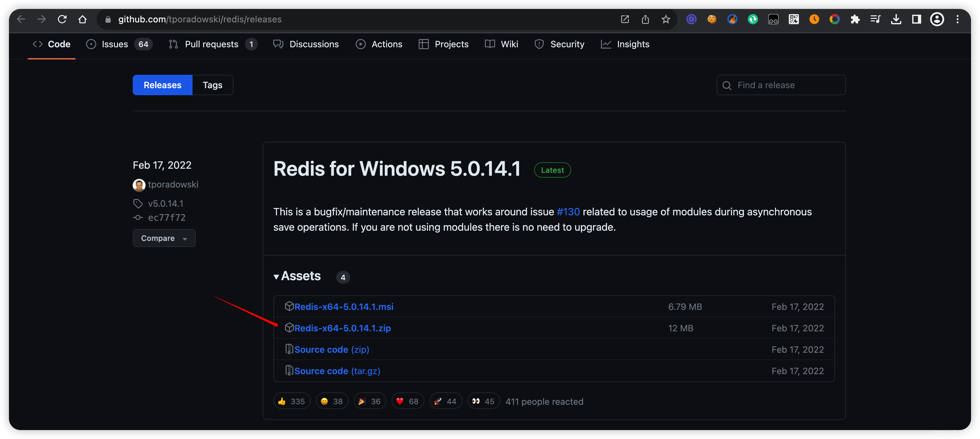Download Redis-x64-5.0.14.1.zip file

pyautogui.click(x=343, y=328)
